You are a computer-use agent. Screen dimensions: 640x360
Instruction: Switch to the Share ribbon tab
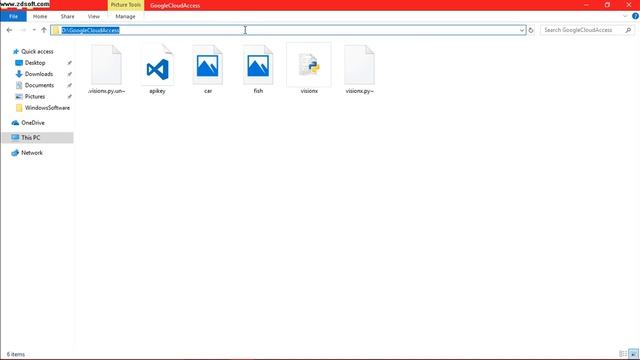pyautogui.click(x=67, y=16)
